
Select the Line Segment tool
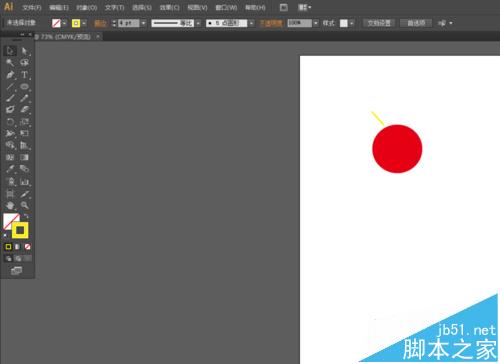coord(10,87)
